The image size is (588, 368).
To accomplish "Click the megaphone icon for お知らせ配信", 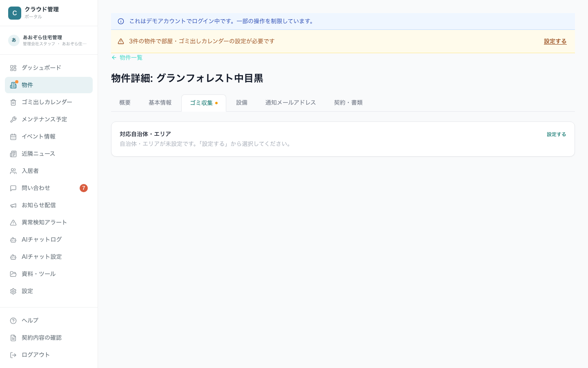I will coord(13,205).
